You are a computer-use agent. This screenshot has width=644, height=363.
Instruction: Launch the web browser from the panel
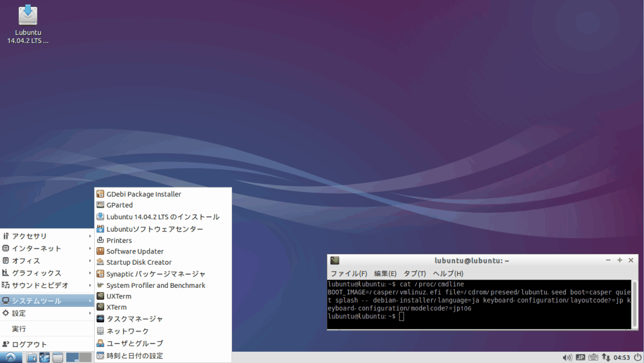tap(44, 358)
